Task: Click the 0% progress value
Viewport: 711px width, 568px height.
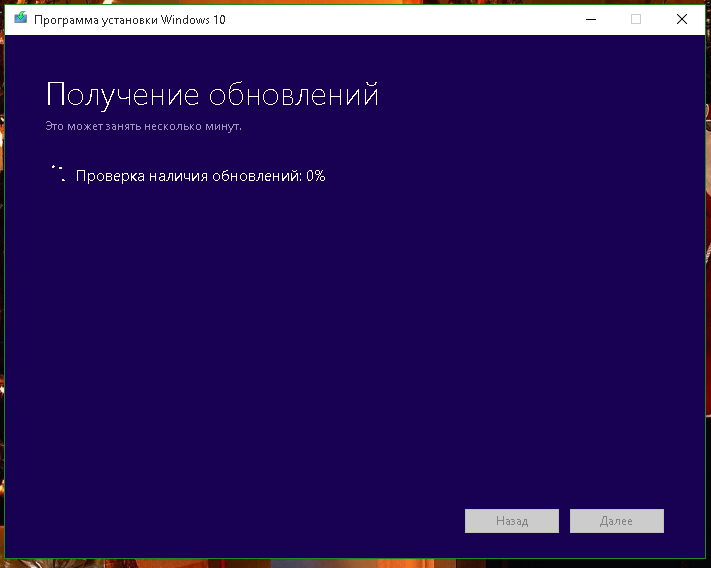Action: (316, 176)
